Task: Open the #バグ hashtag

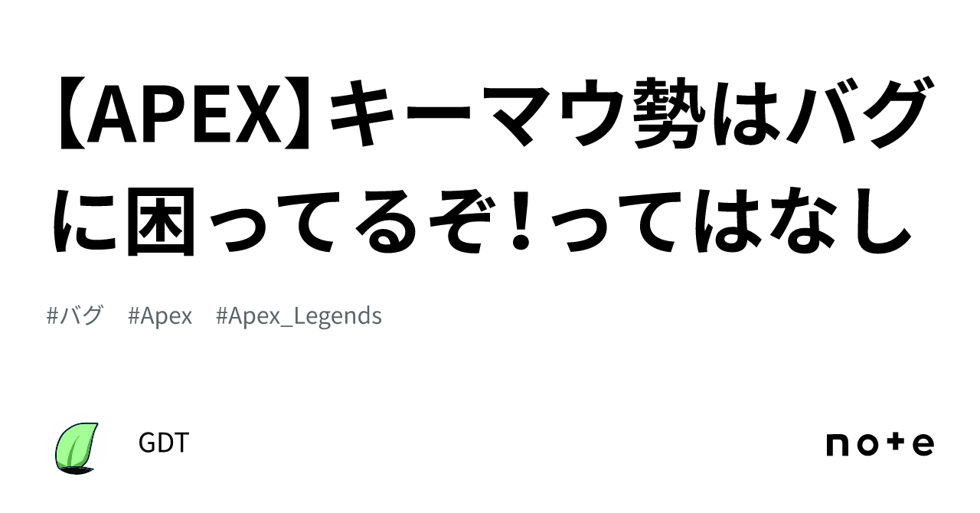Action: point(74,315)
